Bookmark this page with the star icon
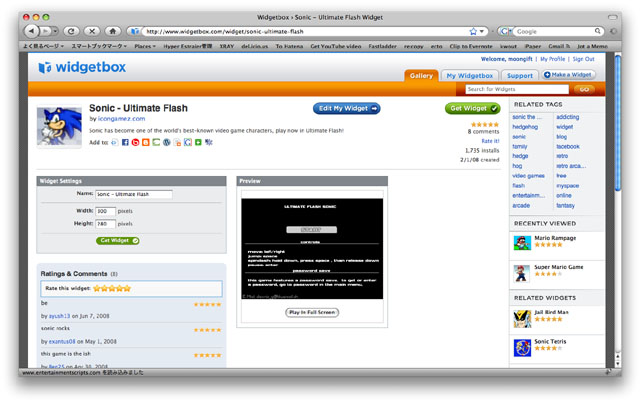The width and height of the screenshot is (640, 402). click(473, 31)
